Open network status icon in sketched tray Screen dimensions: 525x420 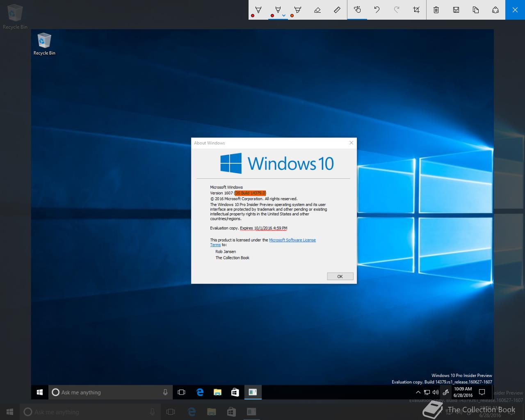[427, 393]
